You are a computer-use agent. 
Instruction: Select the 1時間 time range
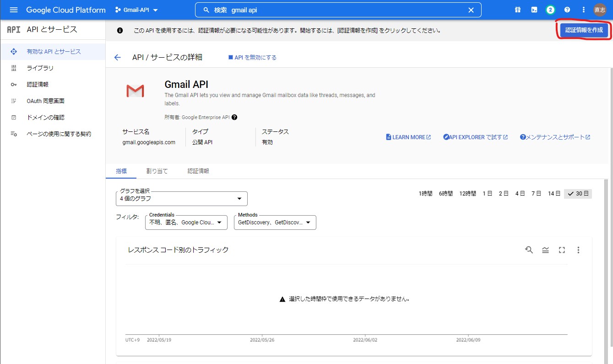coord(425,194)
